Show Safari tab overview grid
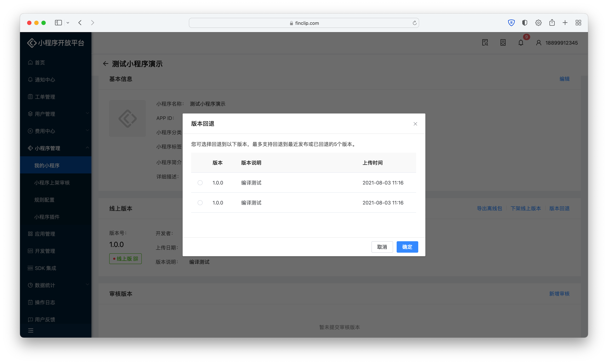Image resolution: width=608 pixels, height=364 pixels. [578, 23]
